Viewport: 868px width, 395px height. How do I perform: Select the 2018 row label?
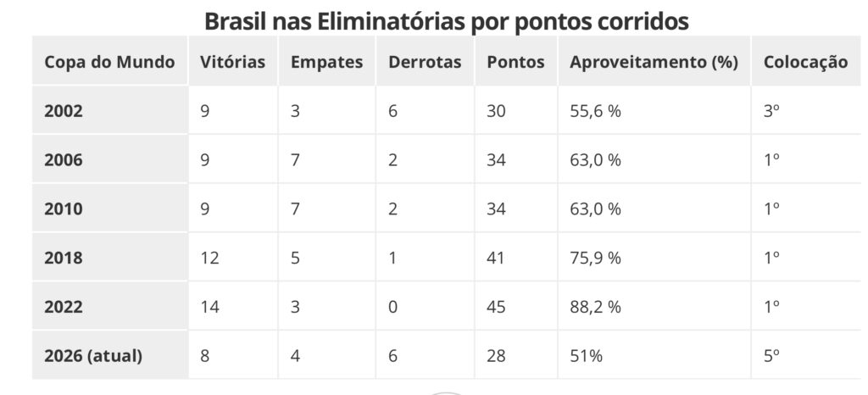pyautogui.click(x=64, y=259)
